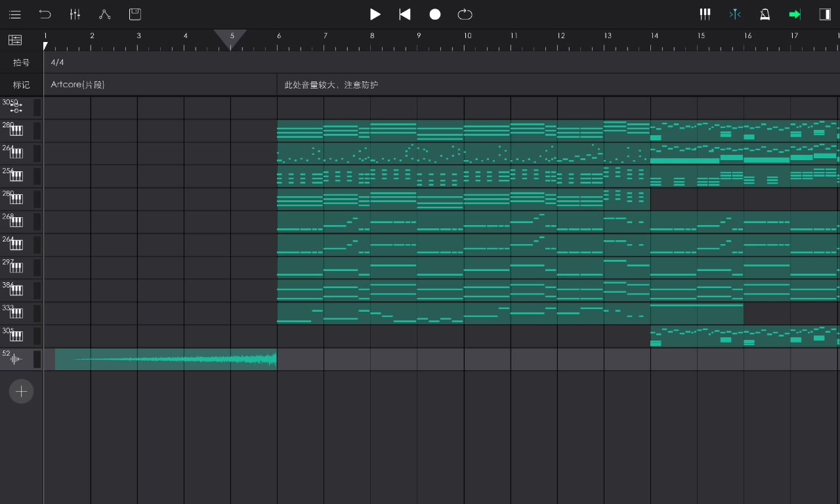This screenshot has width=840, height=504.
Task: Select the 拍号 row label
Action: [x=22, y=62]
